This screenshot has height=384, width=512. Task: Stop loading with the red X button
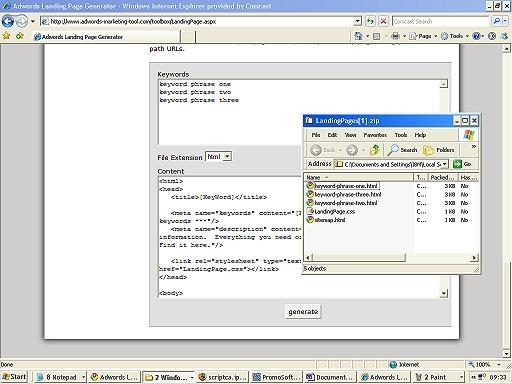click(384, 22)
